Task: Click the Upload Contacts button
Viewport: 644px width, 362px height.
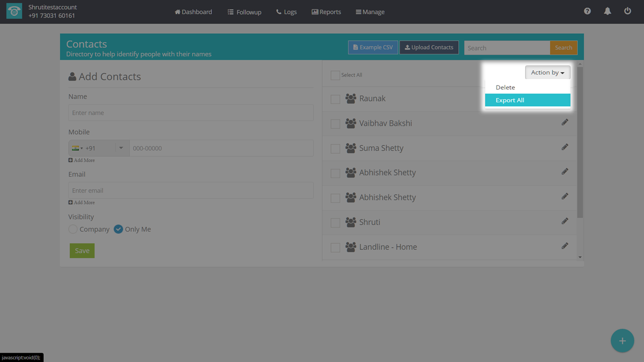Action: (x=429, y=47)
